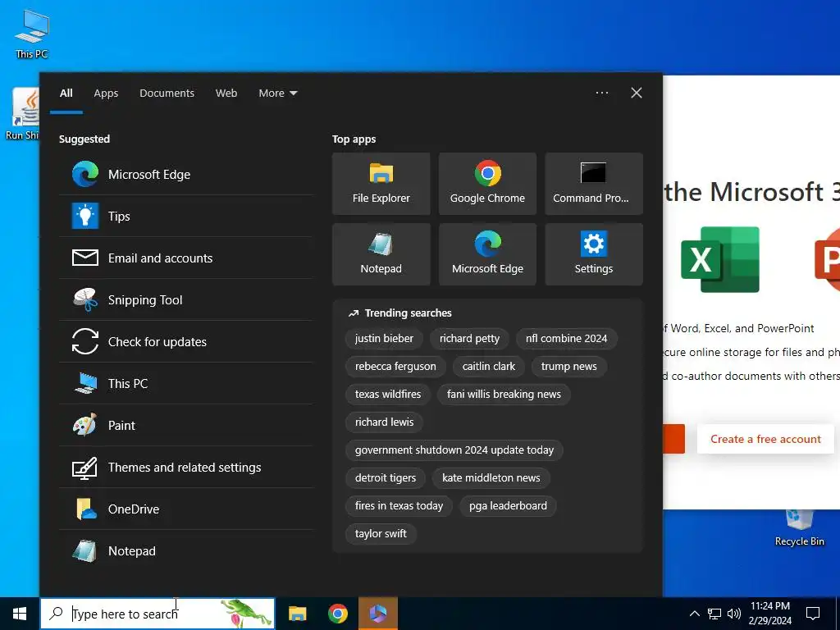The height and width of the screenshot is (630, 840).
Task: Search trending topic rebecca ferguson
Action: pos(395,367)
